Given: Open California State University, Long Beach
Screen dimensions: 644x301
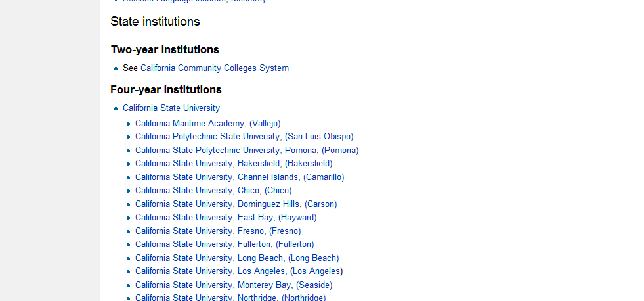Looking at the screenshot, I should tap(209, 259).
